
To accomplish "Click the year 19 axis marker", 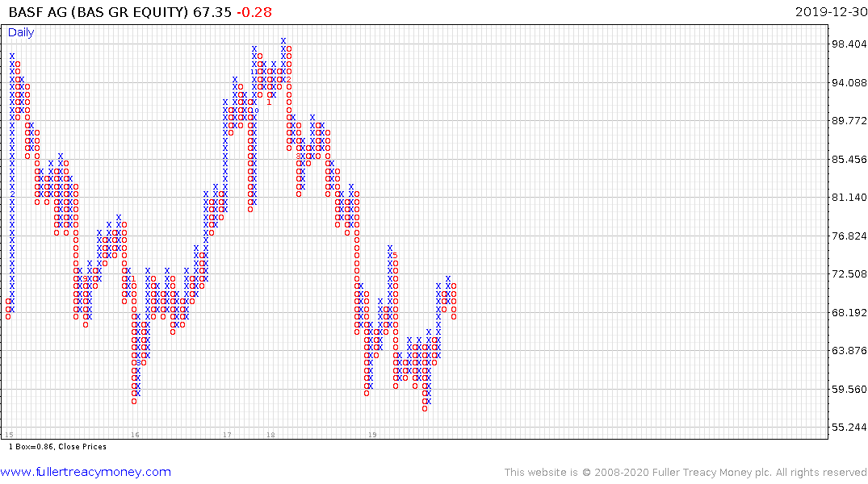I will tap(372, 435).
